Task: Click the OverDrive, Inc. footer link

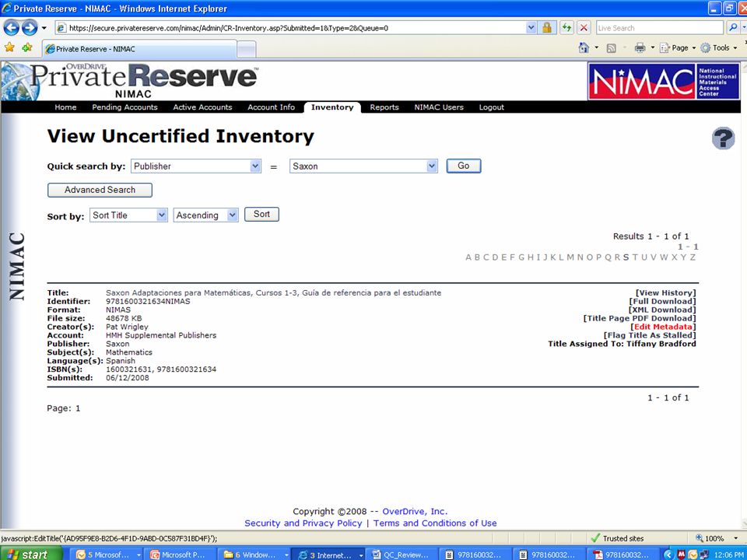Action: tap(415, 512)
